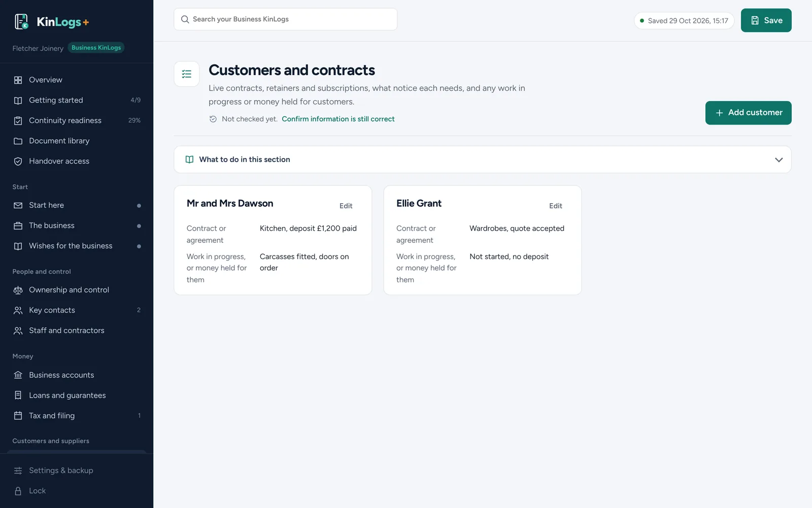812x508 pixels.
Task: Click the Loans and guarantees receipt icon
Action: (x=18, y=395)
